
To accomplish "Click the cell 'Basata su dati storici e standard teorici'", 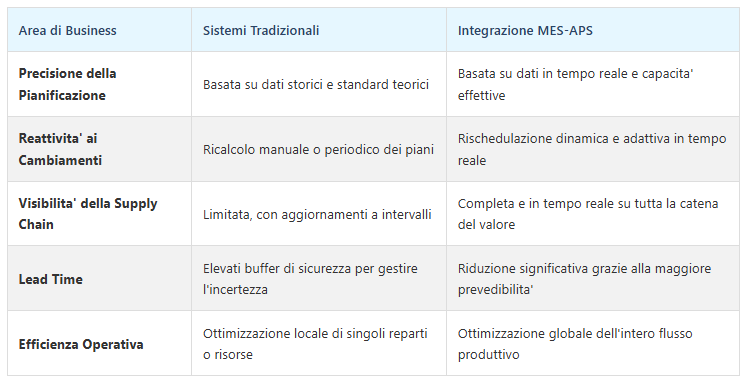I will (319, 84).
